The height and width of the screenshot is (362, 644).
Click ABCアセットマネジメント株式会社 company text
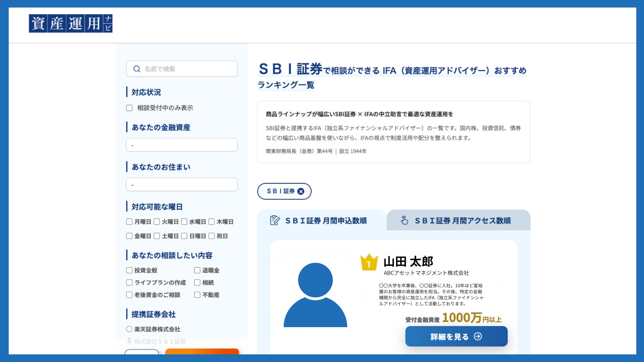pos(426,273)
